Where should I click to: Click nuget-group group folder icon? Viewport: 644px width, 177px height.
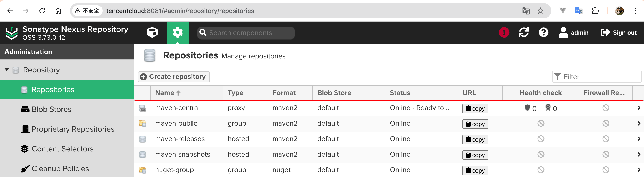tap(143, 170)
